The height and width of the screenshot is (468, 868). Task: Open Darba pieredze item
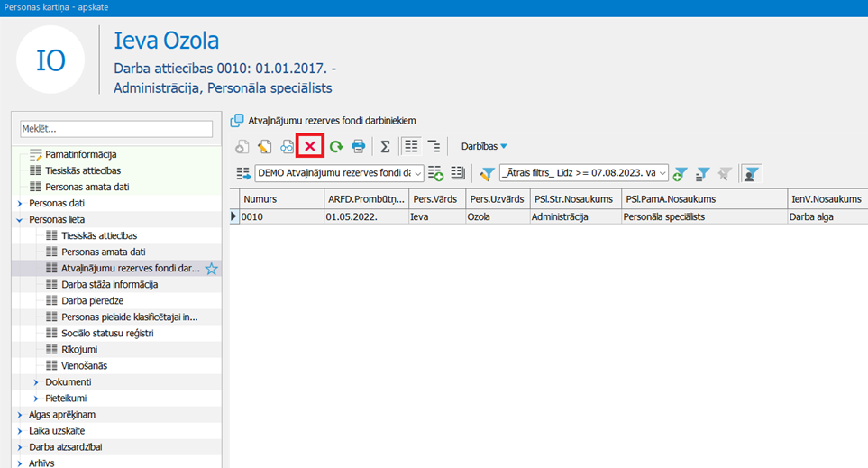coord(92,301)
